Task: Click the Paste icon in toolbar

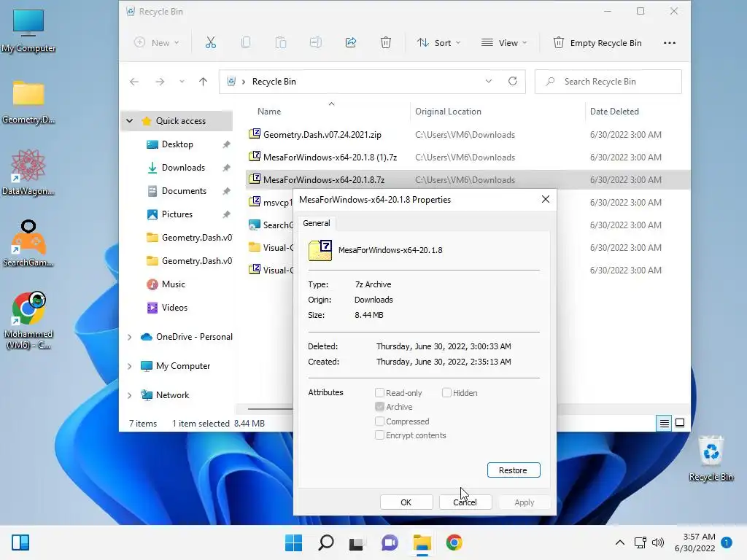Action: 281,43
